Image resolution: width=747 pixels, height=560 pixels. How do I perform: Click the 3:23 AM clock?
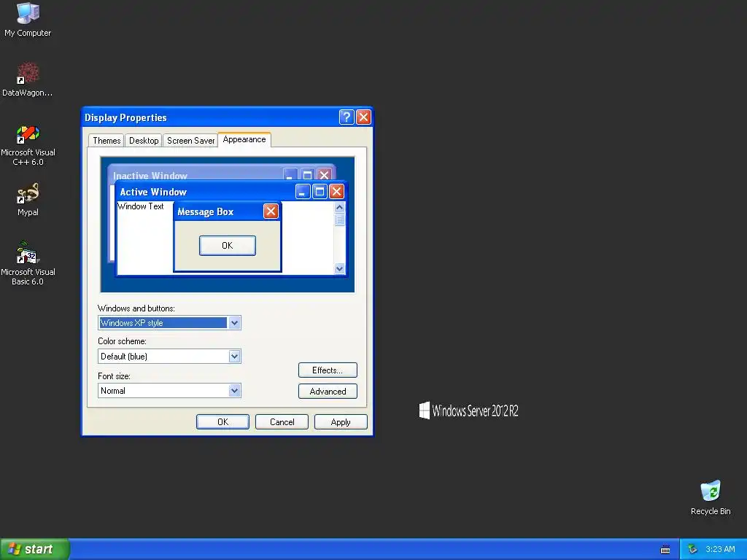(x=720, y=550)
